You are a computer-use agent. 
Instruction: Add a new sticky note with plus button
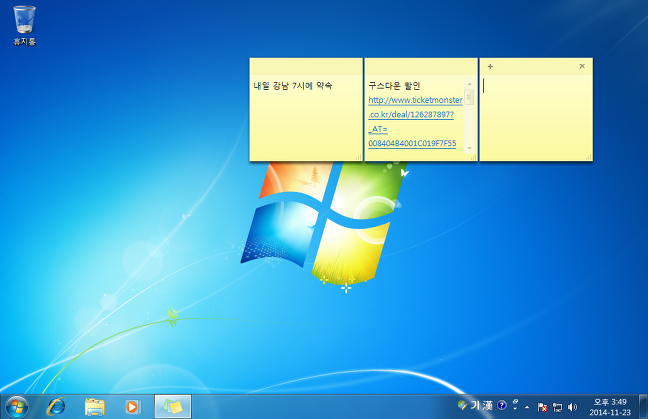490,67
